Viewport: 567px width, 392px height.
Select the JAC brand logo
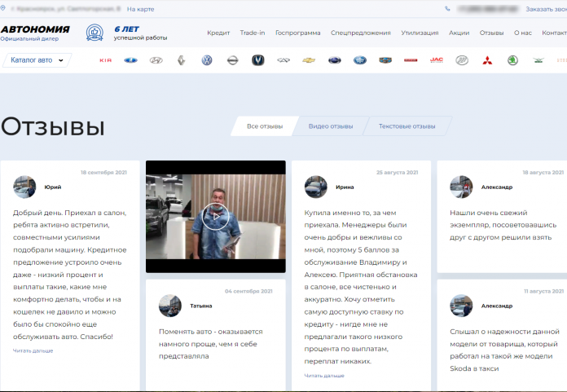pos(437,60)
